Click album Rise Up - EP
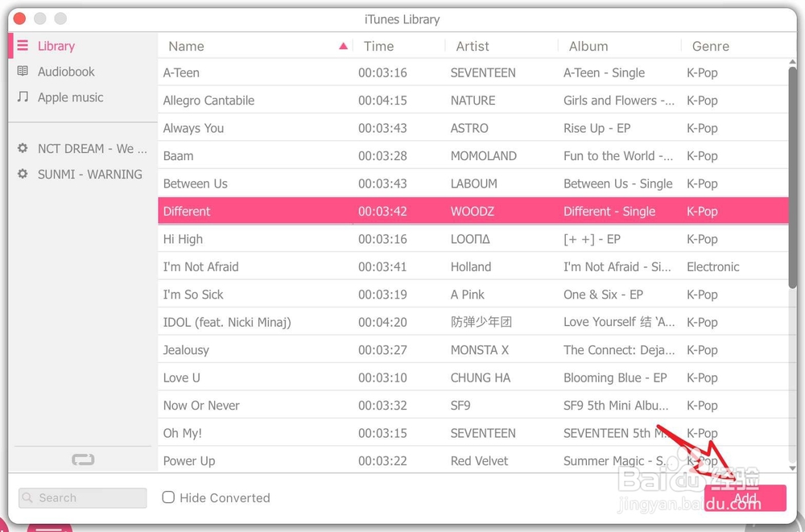The image size is (805, 532). 597,128
